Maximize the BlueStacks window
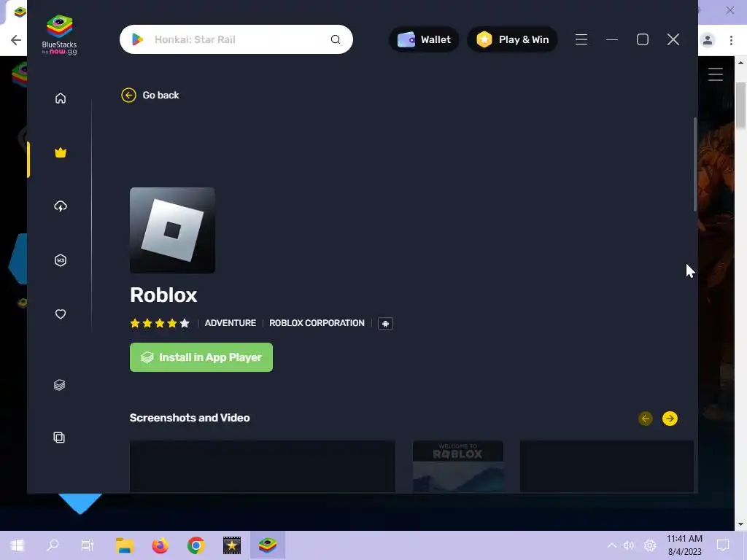The width and height of the screenshot is (747, 560). click(643, 39)
